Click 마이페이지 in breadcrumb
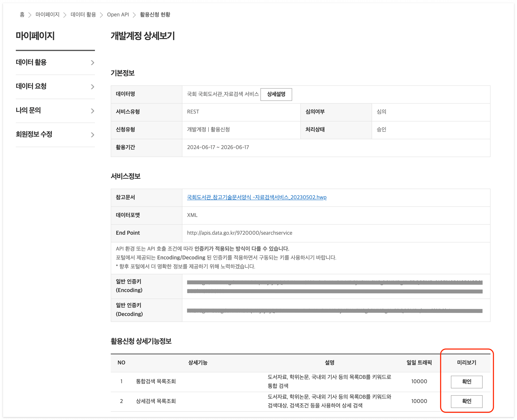The image size is (517, 420). 47,15
